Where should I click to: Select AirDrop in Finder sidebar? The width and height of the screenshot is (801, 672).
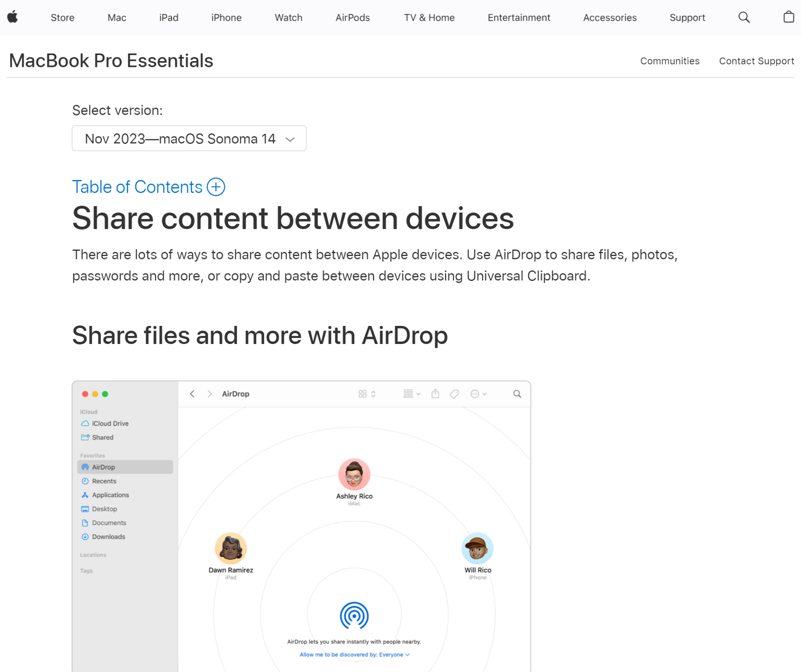click(125, 467)
